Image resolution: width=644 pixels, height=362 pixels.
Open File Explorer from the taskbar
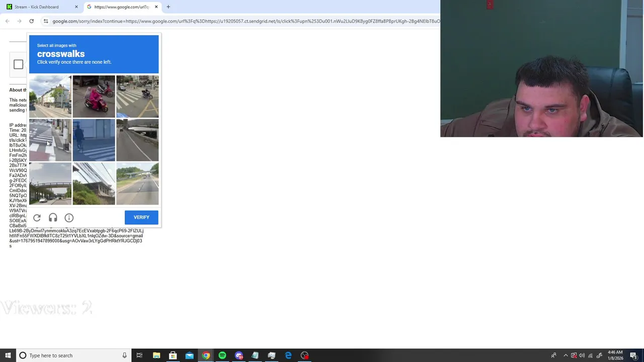coord(156,355)
